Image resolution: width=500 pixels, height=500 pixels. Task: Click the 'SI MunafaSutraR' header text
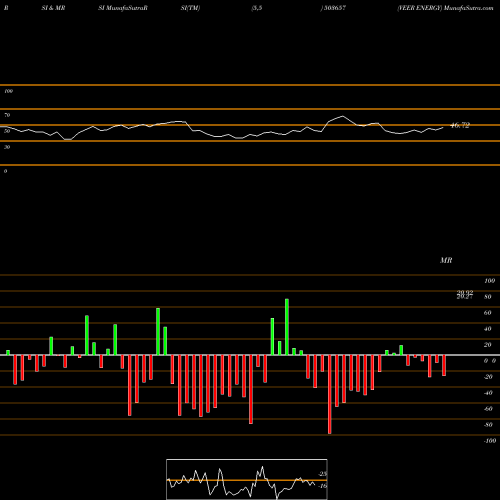pyautogui.click(x=123, y=8)
